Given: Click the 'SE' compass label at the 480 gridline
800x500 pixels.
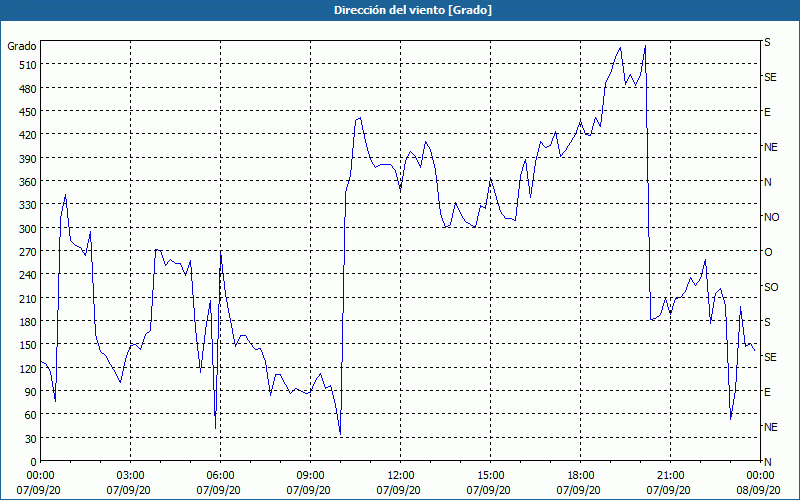Looking at the screenshot, I should click(x=770, y=77).
